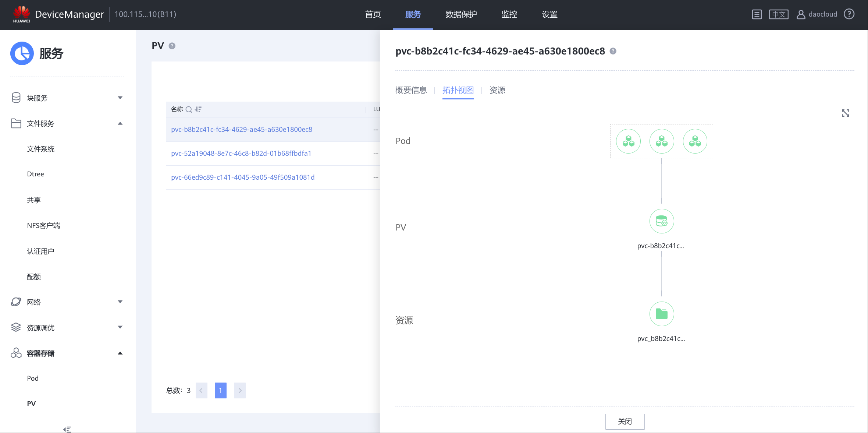
Task: Click the resource folder node icon
Action: click(x=661, y=314)
